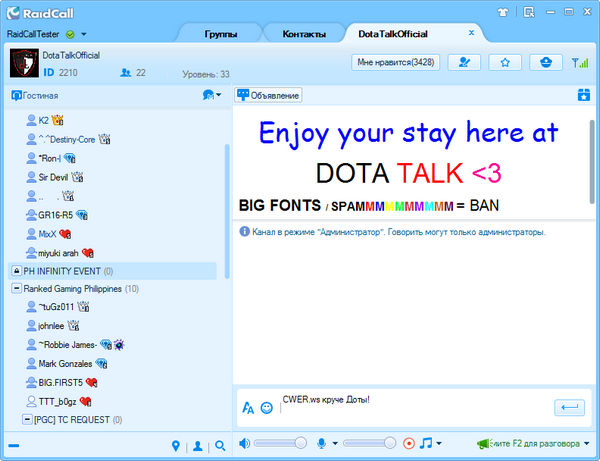Viewport: 600px width, 461px height.
Task: Open the emoticon smiley picker
Action: point(267,408)
